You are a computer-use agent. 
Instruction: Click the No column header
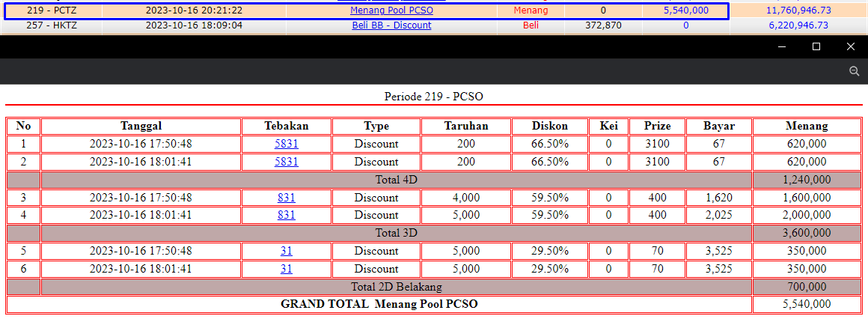coord(23,127)
